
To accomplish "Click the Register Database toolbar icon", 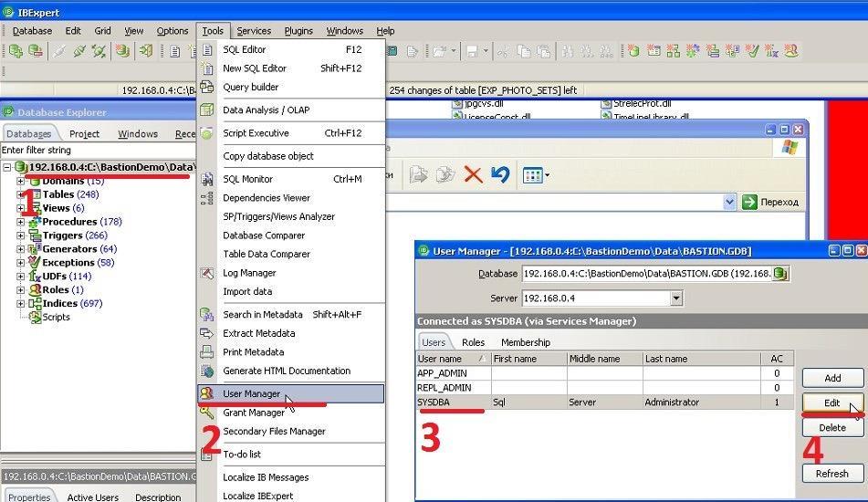I will pyautogui.click(x=16, y=51).
